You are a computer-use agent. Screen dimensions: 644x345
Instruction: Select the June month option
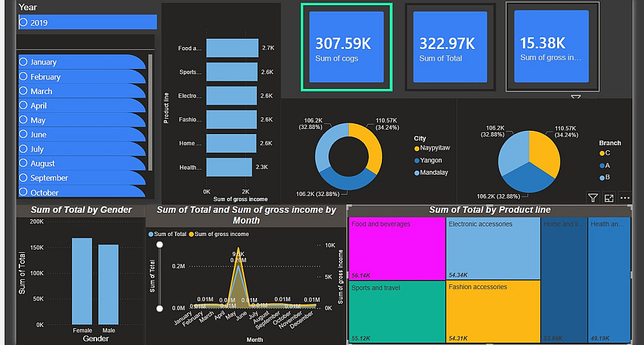(82, 135)
